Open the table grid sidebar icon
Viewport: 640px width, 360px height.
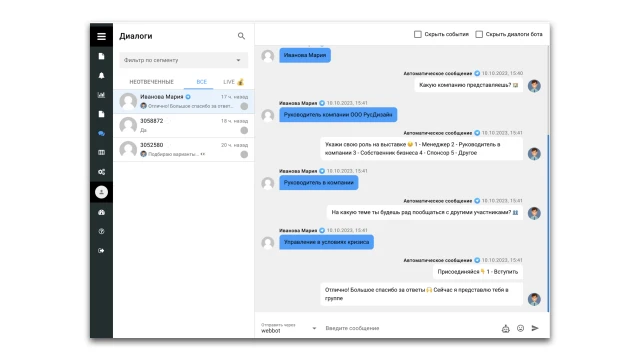pyautogui.click(x=101, y=153)
